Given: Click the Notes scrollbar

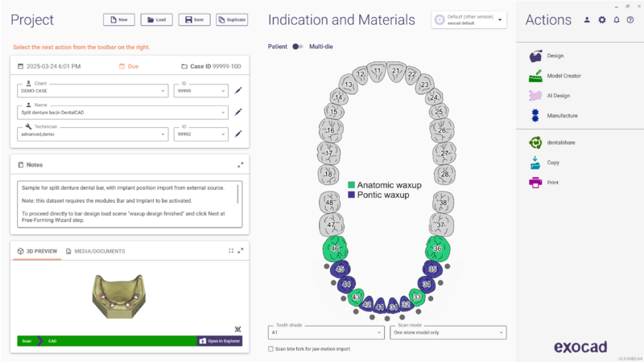Looking at the screenshot, I should point(237,194).
